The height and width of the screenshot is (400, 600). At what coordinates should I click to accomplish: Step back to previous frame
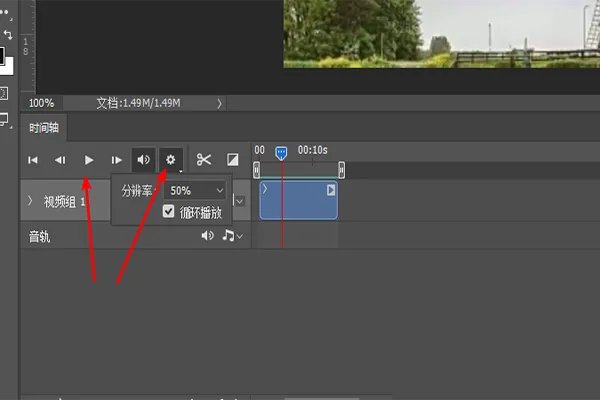pos(60,160)
